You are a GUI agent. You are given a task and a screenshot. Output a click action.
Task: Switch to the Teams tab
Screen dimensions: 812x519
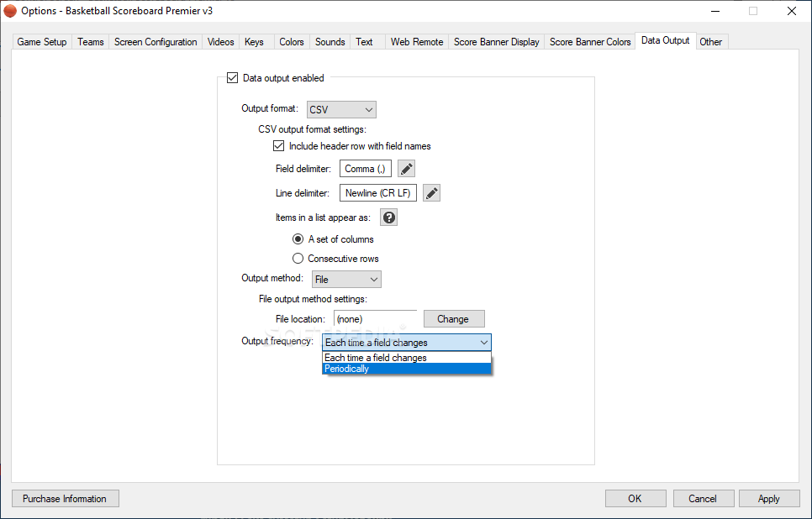91,42
